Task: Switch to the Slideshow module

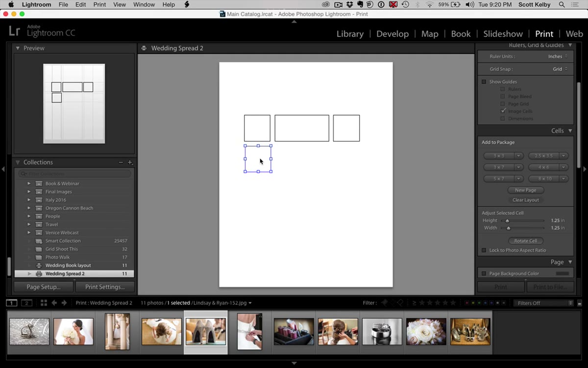Action: click(503, 34)
